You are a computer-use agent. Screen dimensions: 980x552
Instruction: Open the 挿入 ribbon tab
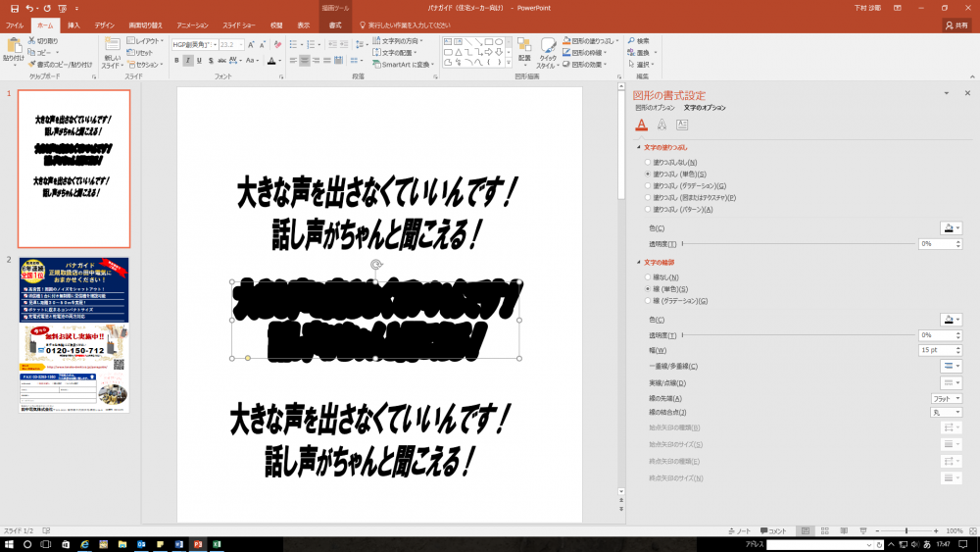point(73,25)
